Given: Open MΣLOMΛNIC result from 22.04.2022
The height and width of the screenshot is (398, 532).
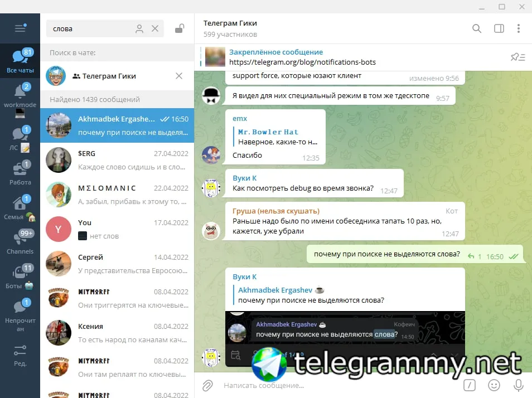Looking at the screenshot, I should pos(117,195).
